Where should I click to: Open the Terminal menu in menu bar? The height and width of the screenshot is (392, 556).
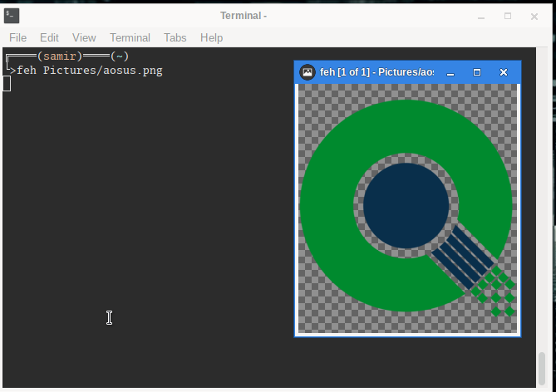pos(130,37)
